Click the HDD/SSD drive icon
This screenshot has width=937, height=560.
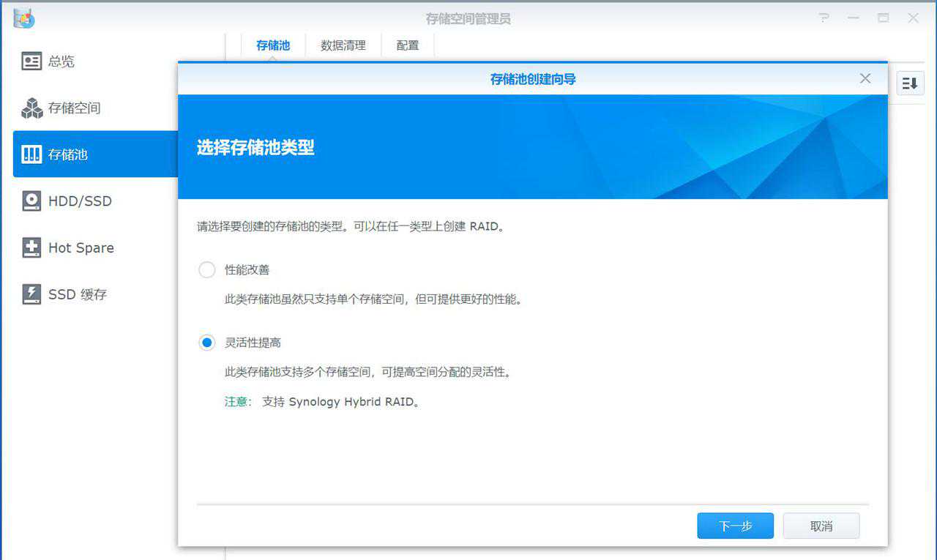click(x=31, y=201)
